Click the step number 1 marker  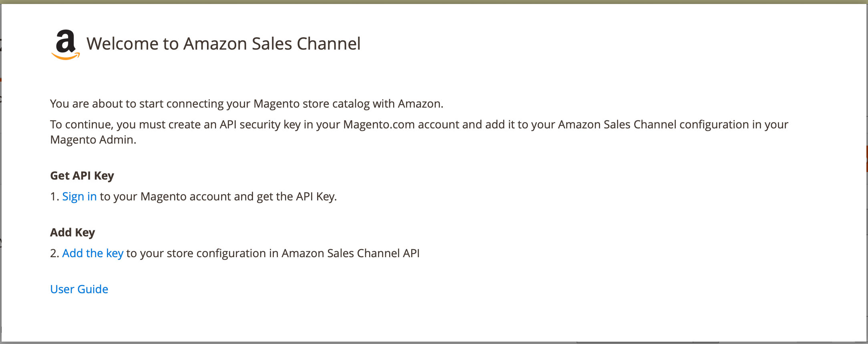54,196
